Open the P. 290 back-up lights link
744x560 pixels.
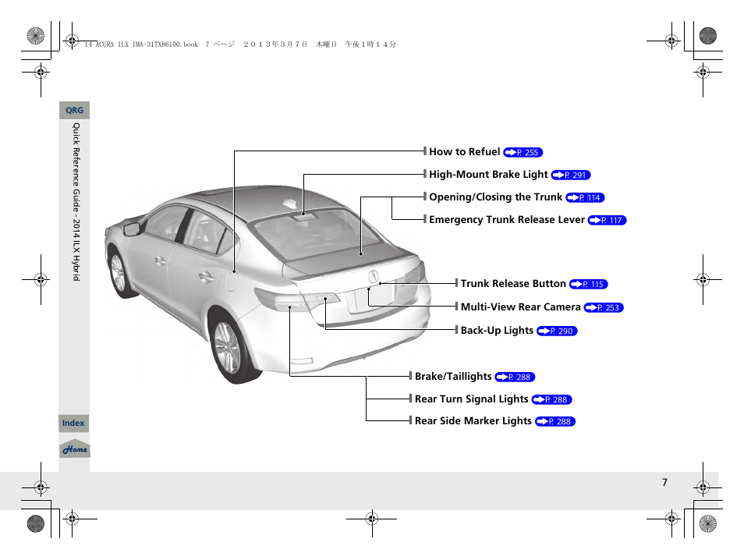coord(557,331)
